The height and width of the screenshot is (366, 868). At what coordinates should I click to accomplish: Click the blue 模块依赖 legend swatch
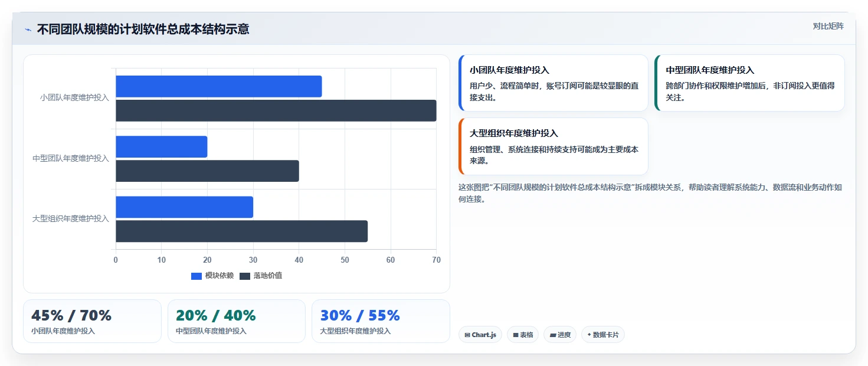pyautogui.click(x=196, y=276)
